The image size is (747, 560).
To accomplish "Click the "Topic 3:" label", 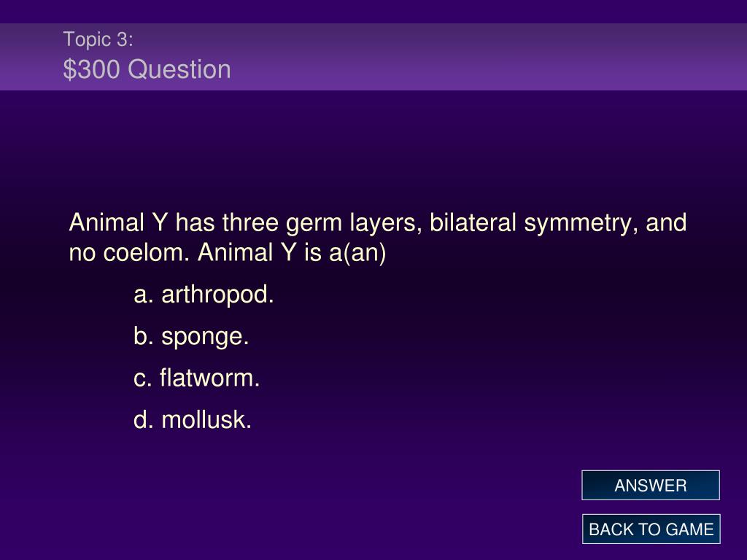I will tap(98, 39).
